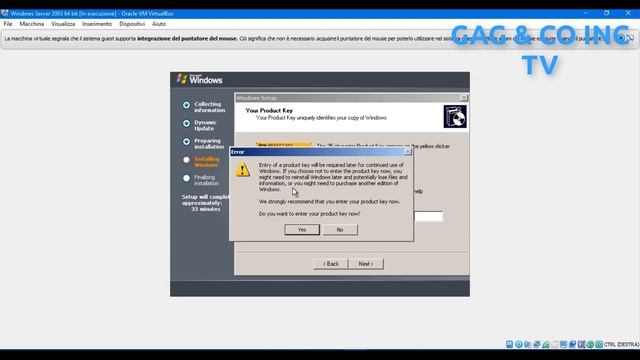Open the File menu
This screenshot has height=360, width=640.
(8, 24)
